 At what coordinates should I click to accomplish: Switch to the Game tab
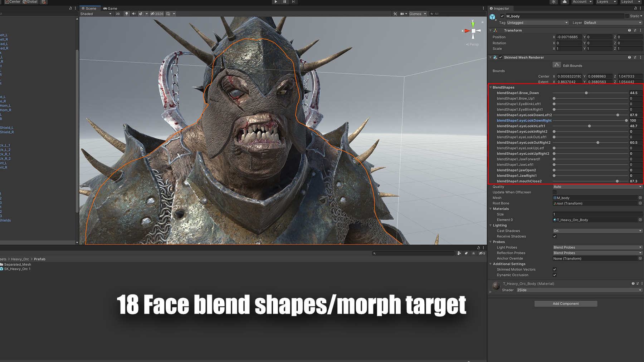(x=110, y=8)
